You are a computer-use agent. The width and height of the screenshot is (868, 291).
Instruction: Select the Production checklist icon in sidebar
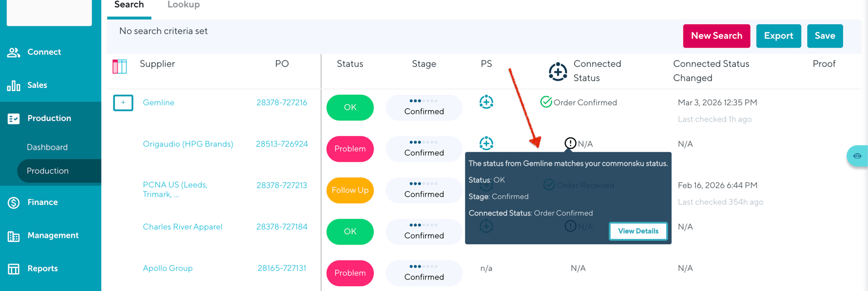click(13, 119)
